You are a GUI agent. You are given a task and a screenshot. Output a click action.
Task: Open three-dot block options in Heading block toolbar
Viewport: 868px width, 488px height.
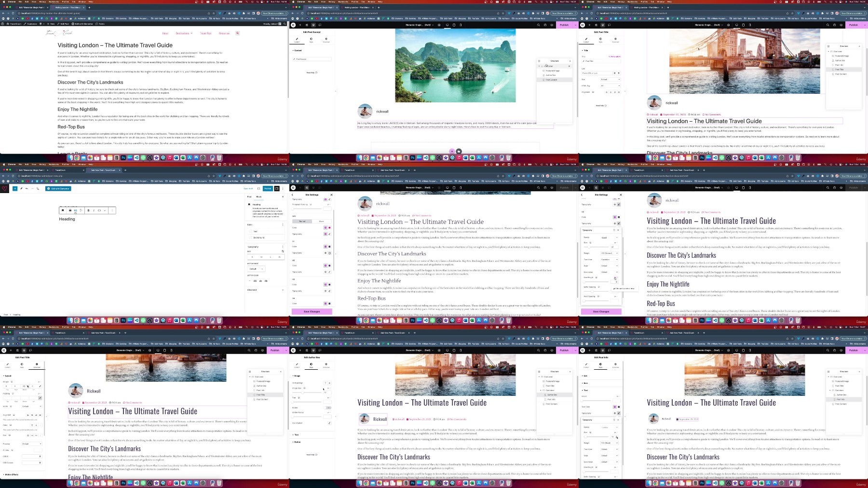pos(112,210)
